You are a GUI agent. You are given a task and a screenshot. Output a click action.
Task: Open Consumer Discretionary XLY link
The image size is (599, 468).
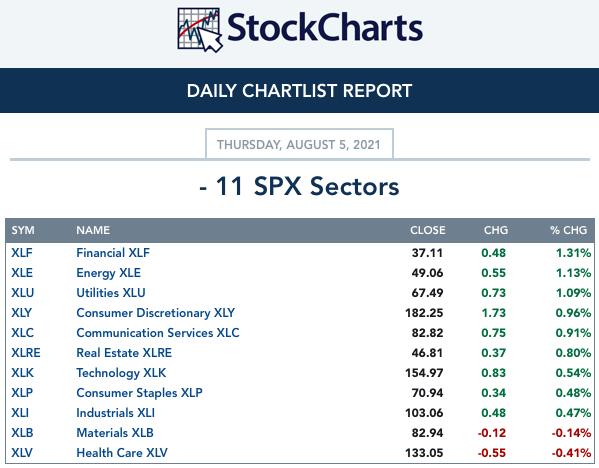click(x=155, y=313)
